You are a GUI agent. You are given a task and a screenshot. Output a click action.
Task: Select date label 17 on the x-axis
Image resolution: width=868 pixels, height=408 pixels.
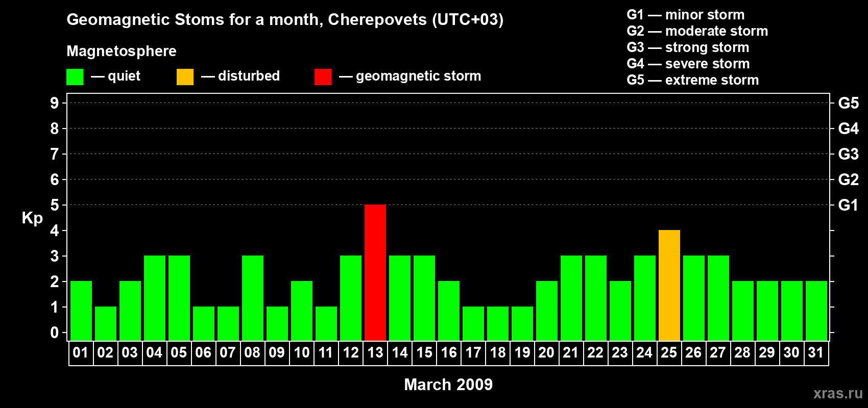pos(473,353)
